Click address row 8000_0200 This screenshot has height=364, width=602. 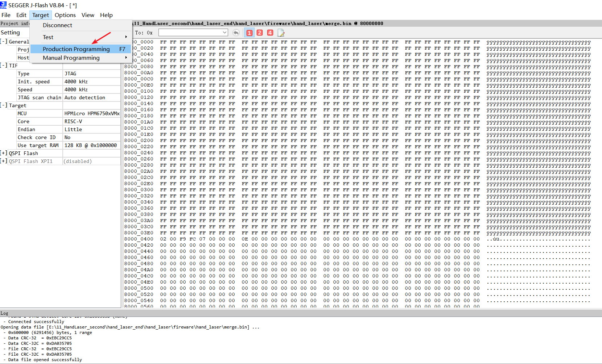tap(139, 141)
